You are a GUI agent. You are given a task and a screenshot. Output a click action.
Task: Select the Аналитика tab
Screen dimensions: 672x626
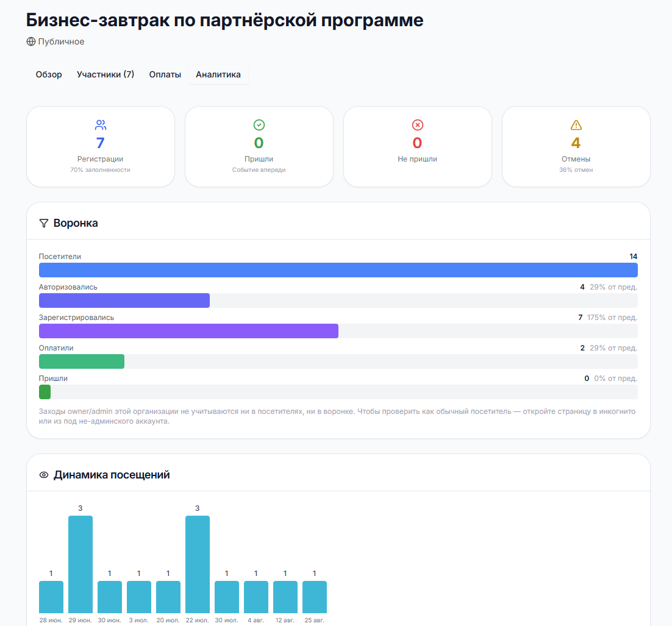pyautogui.click(x=218, y=74)
